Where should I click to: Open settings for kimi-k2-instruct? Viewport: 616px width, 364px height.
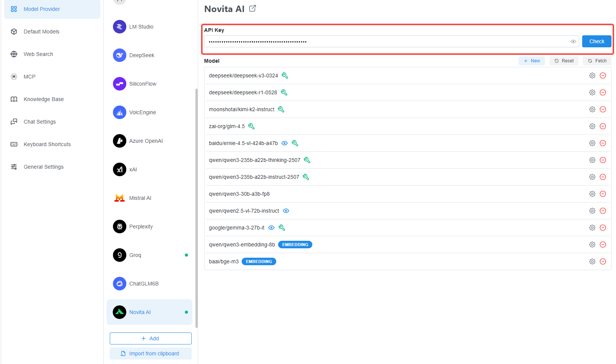tap(592, 109)
